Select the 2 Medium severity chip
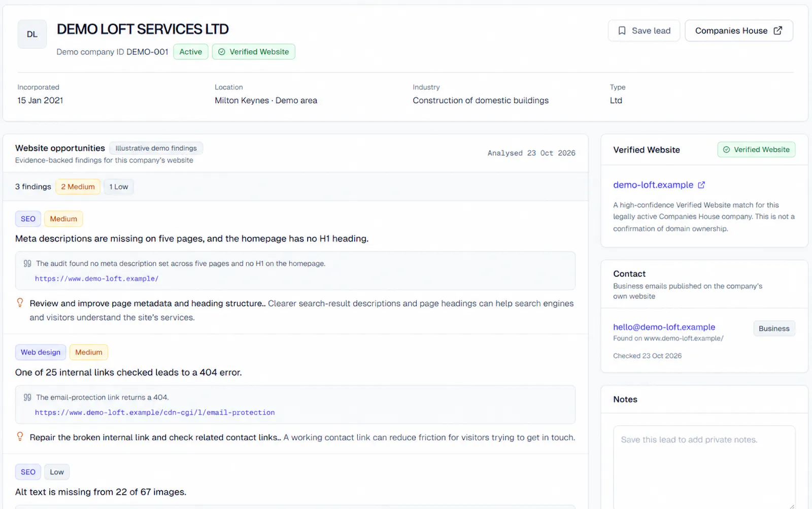 pyautogui.click(x=78, y=187)
